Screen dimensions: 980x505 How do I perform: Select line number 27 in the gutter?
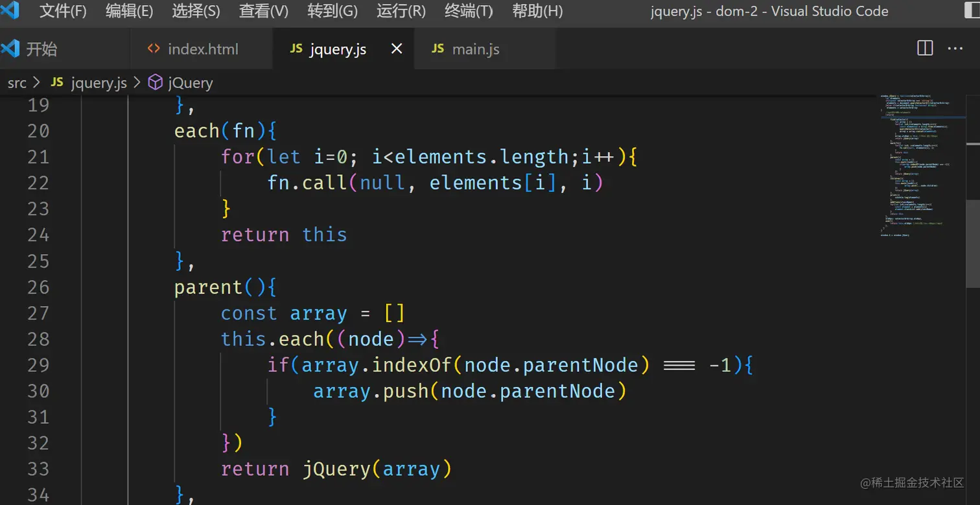(38, 313)
